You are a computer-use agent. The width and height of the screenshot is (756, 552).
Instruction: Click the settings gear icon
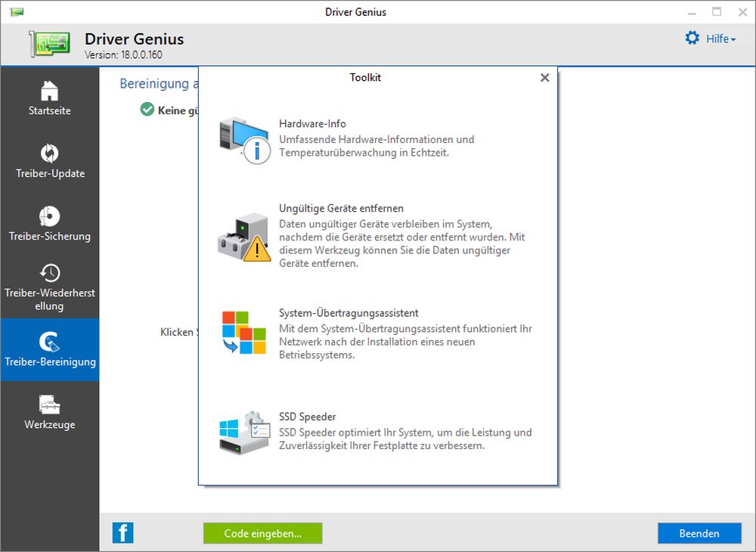pos(692,38)
